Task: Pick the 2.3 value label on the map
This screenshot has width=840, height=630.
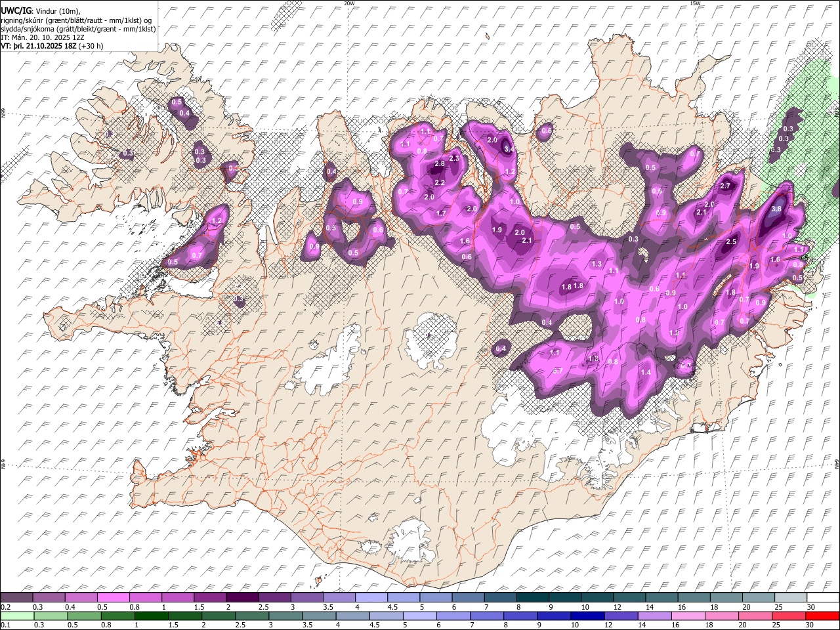Action: pos(453,158)
